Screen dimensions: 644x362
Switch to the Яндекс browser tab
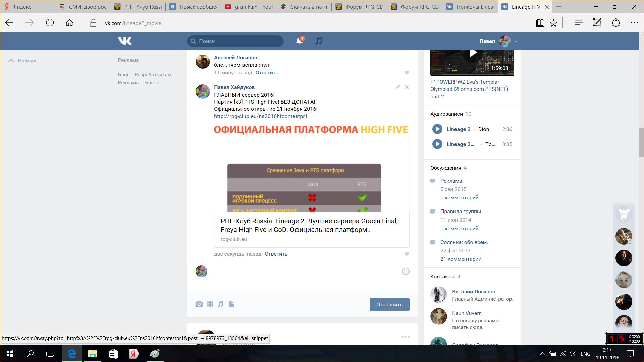(x=27, y=7)
